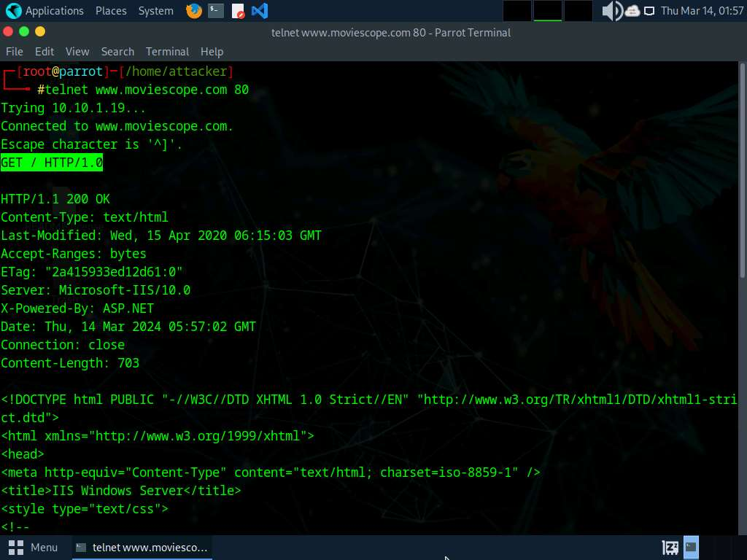Image resolution: width=747 pixels, height=560 pixels.
Task: Click the green-bar system monitor graph
Action: [x=547, y=11]
